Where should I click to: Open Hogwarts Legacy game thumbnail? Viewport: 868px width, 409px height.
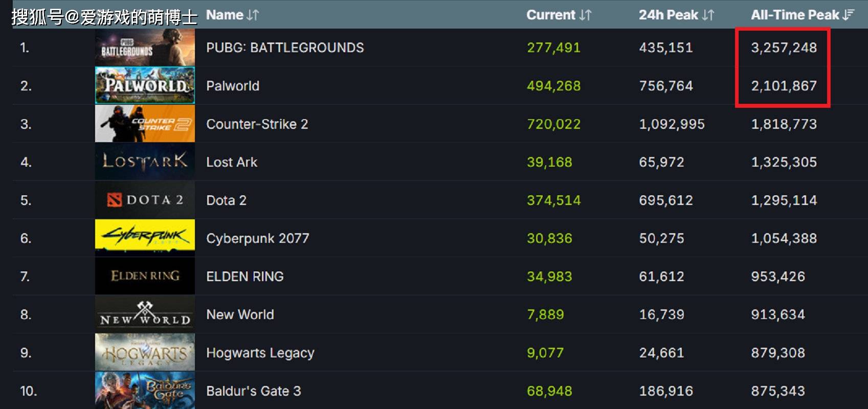tap(145, 353)
